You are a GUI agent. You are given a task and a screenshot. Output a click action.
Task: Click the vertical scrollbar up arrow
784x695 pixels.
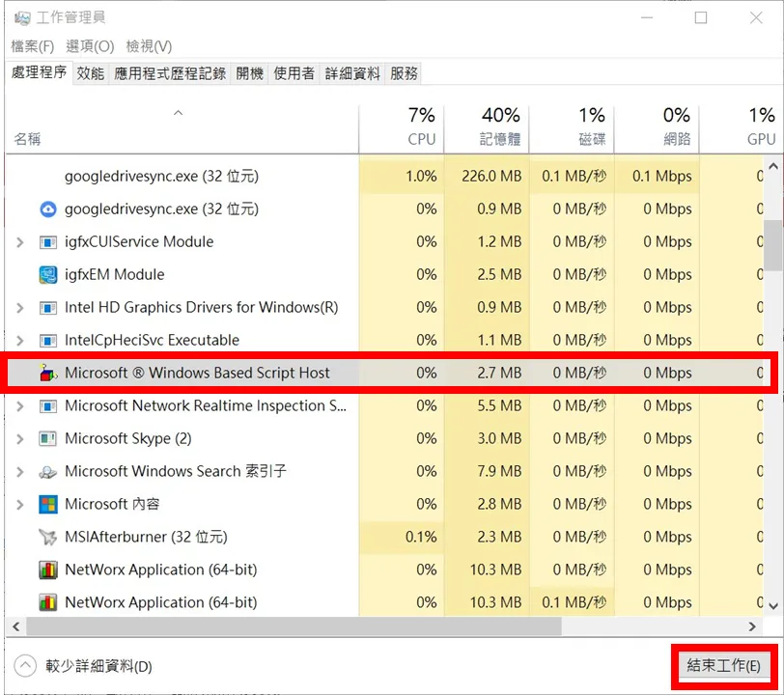tap(773, 166)
